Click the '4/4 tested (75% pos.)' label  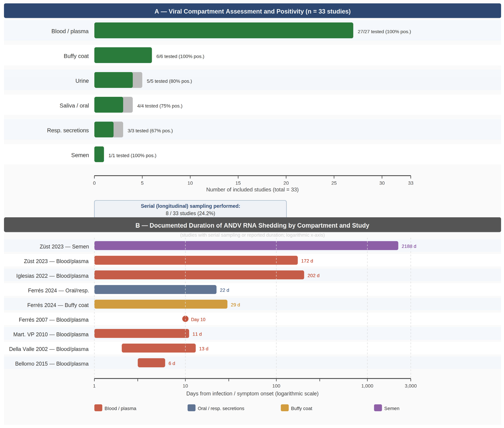(160, 106)
